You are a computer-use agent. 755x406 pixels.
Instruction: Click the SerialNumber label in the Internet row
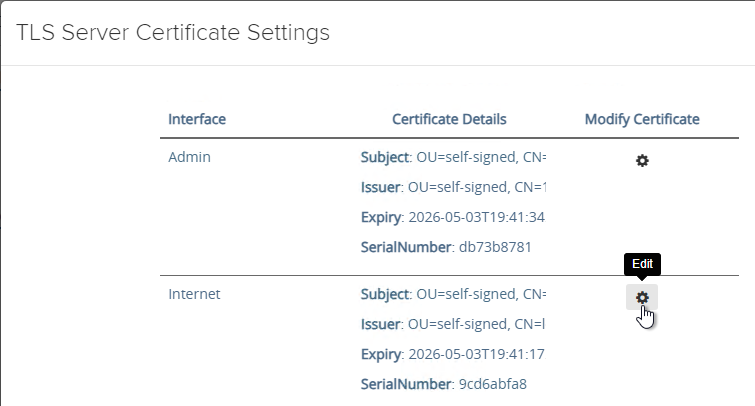click(405, 384)
